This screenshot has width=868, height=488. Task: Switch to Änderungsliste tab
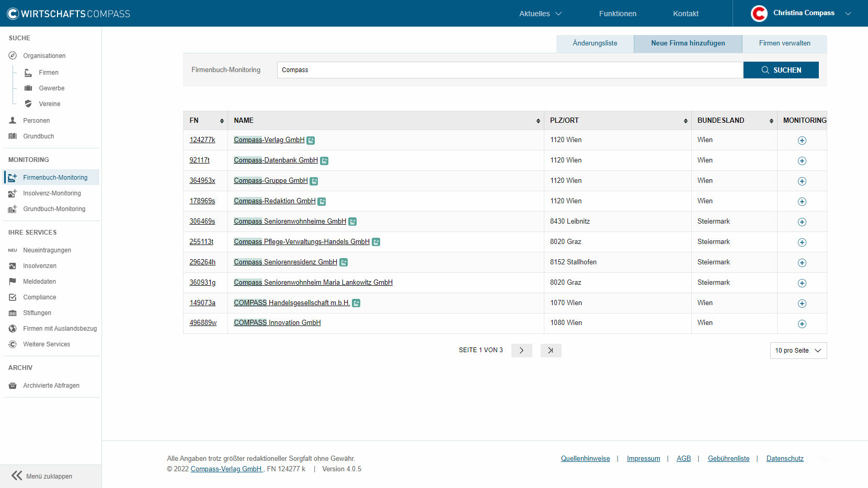pos(595,43)
